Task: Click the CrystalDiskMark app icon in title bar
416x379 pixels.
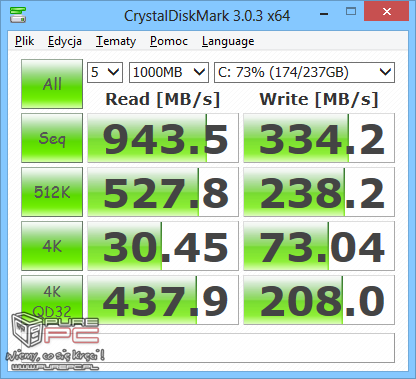Action: pyautogui.click(x=18, y=15)
